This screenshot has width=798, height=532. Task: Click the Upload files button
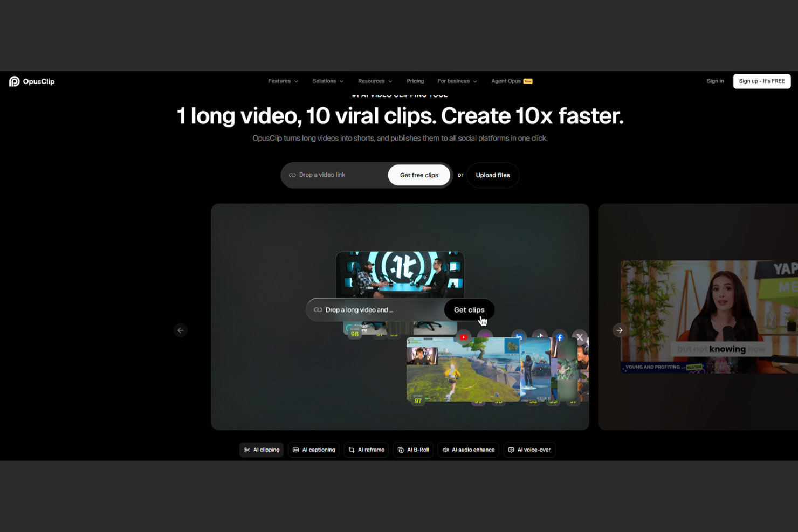pyautogui.click(x=492, y=175)
